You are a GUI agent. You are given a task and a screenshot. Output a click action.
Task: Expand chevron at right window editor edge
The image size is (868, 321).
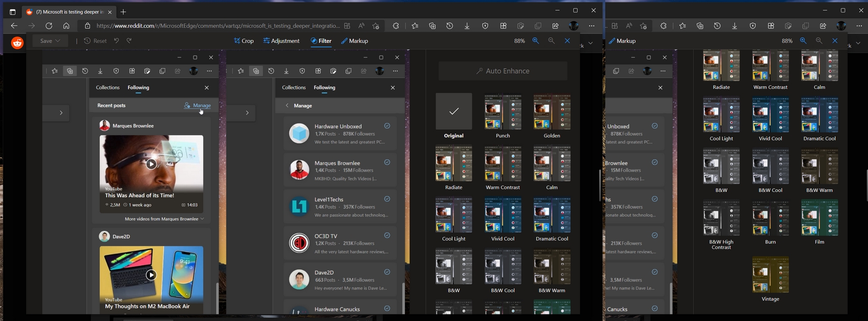click(x=858, y=43)
